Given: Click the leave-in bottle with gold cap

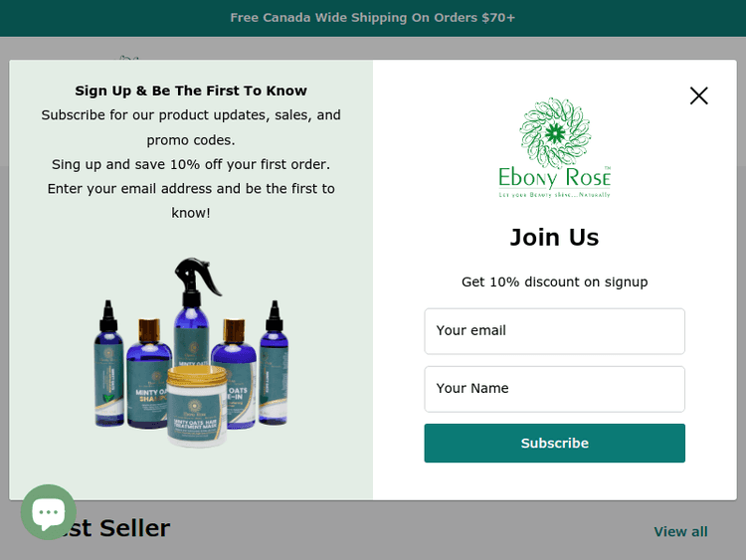Looking at the screenshot, I should pos(235,373).
